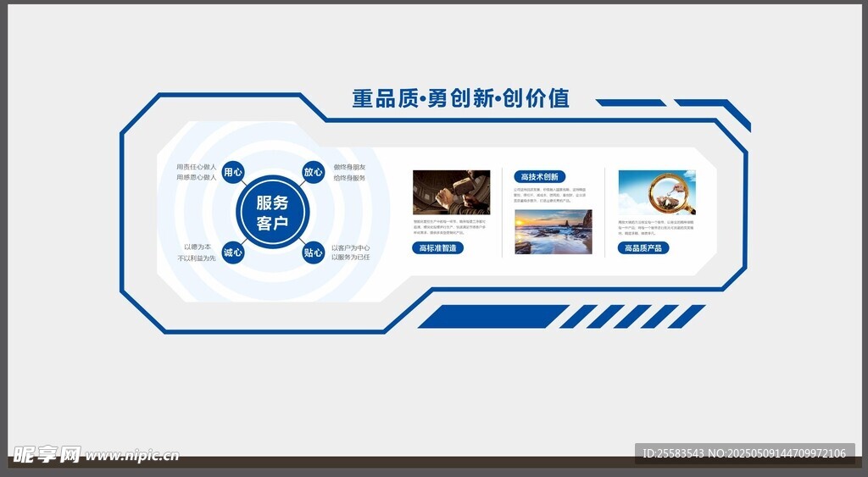Screen dimensions: 868x477
Task: Click the 用责任心做人 text line
Action: tap(196, 167)
